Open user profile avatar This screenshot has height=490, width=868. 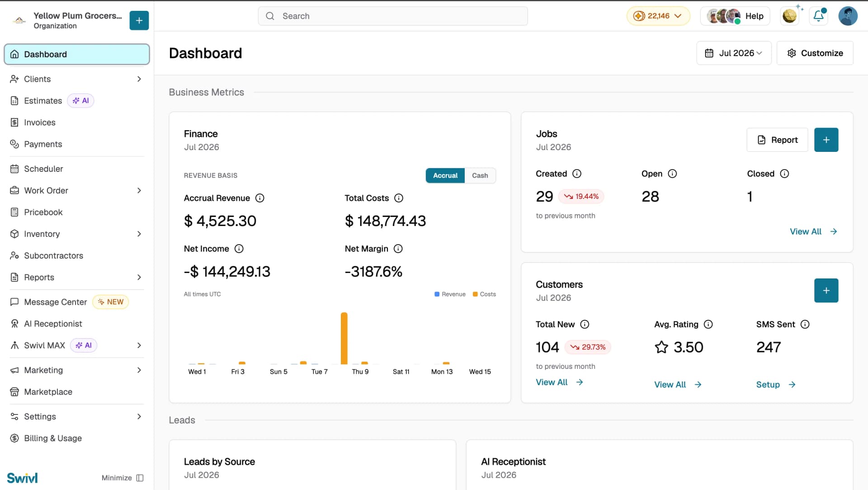(848, 16)
